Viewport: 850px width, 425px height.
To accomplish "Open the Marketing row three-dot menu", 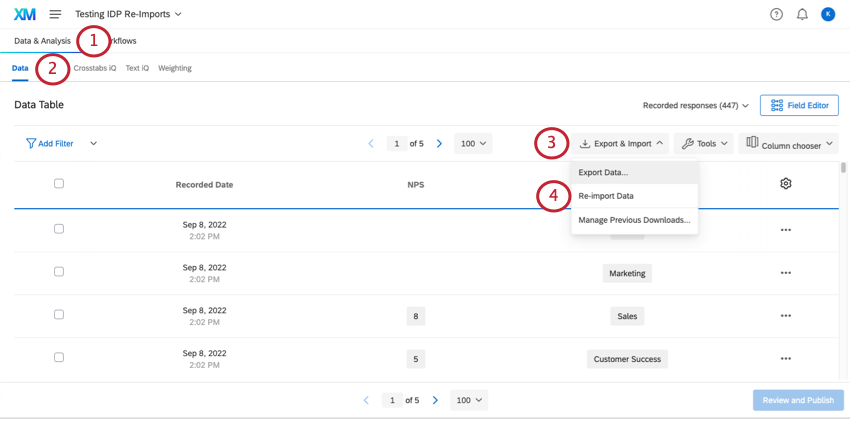I will [x=785, y=273].
